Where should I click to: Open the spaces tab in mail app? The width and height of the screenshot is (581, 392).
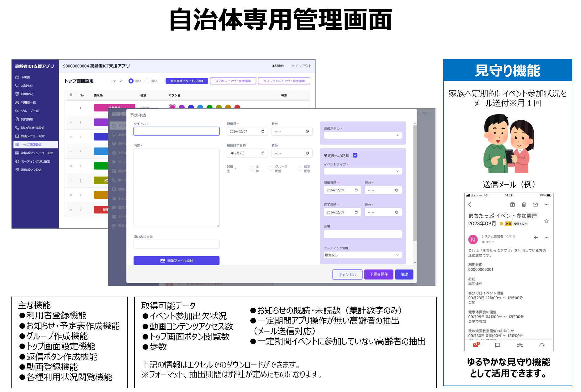[520, 345]
